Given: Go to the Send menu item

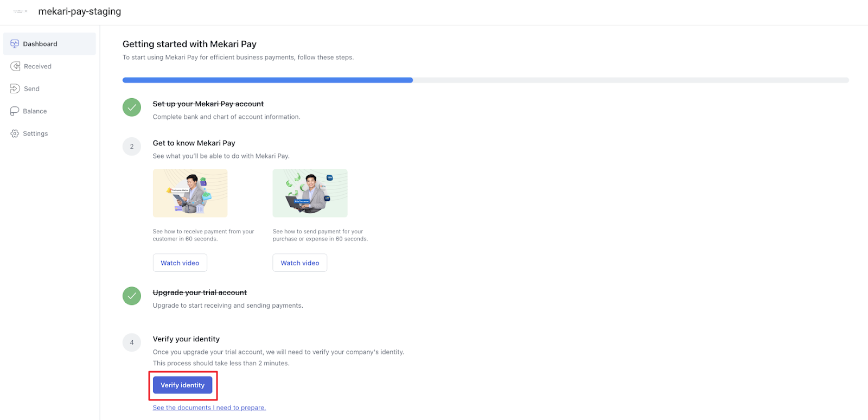Looking at the screenshot, I should [49, 88].
